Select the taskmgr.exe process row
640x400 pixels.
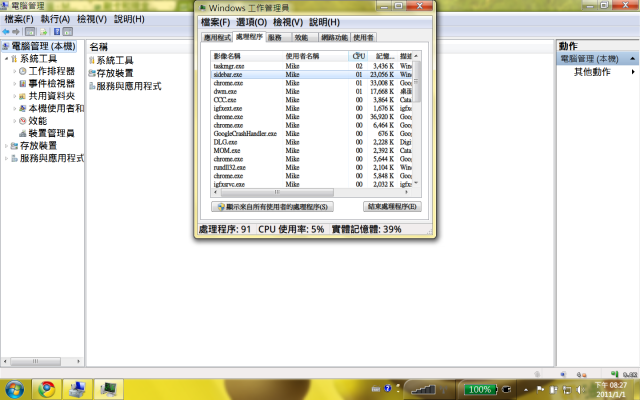(312, 66)
